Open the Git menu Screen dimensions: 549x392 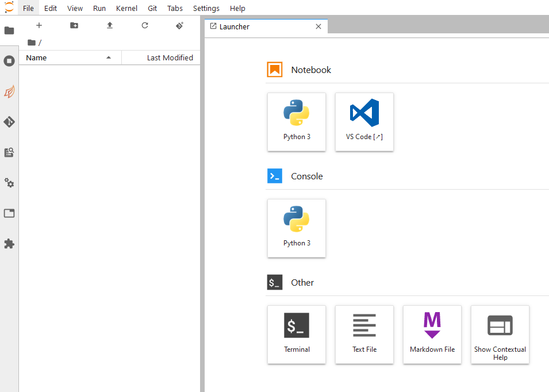(x=152, y=8)
